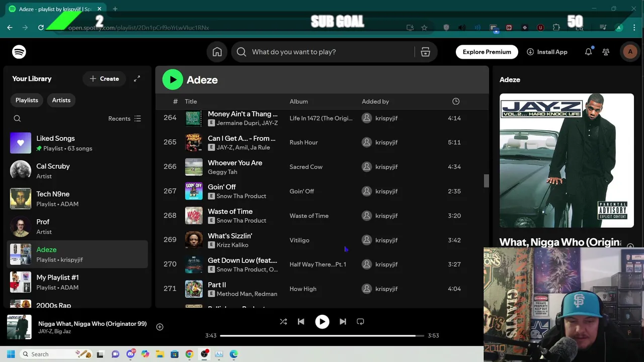Go back in the browser
Image resolution: width=644 pixels, height=362 pixels.
click(10, 28)
